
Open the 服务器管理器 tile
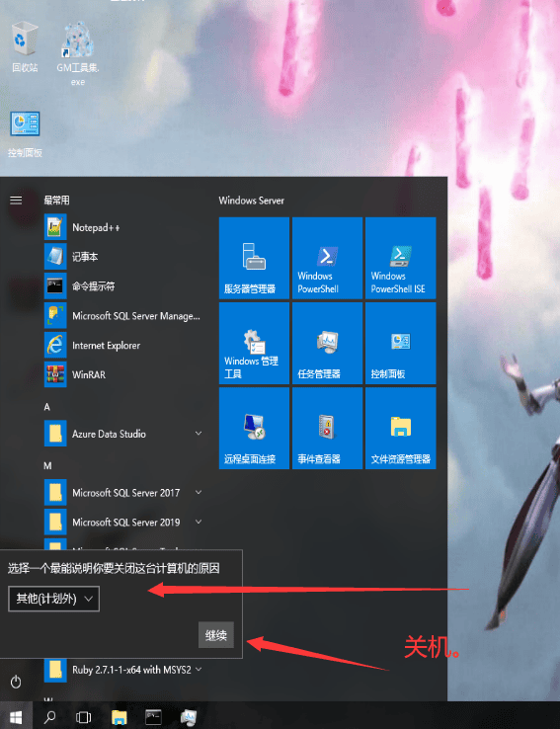click(x=254, y=258)
